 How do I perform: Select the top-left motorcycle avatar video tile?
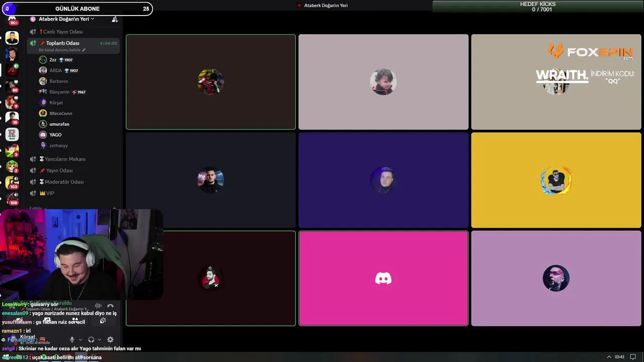pyautogui.click(x=211, y=82)
